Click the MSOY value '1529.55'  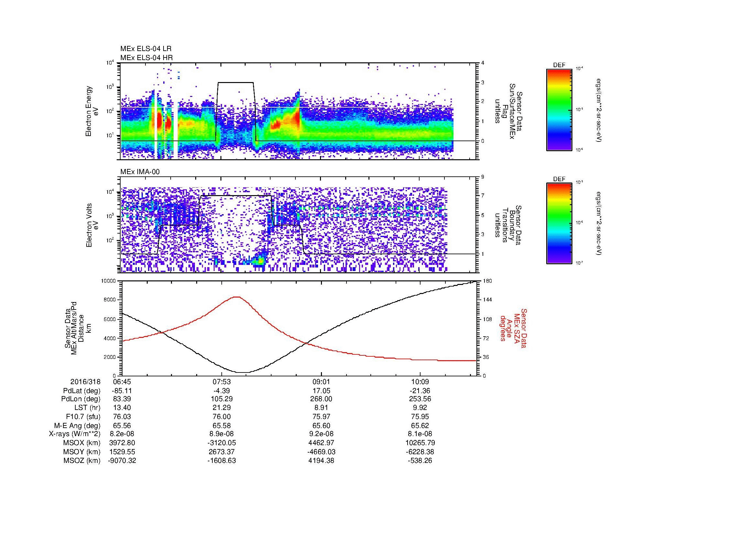(x=122, y=452)
